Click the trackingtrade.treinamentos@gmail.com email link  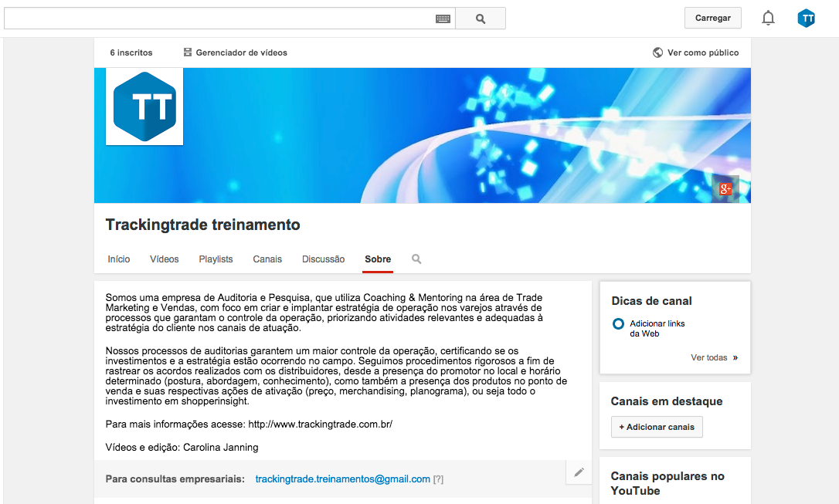point(342,479)
